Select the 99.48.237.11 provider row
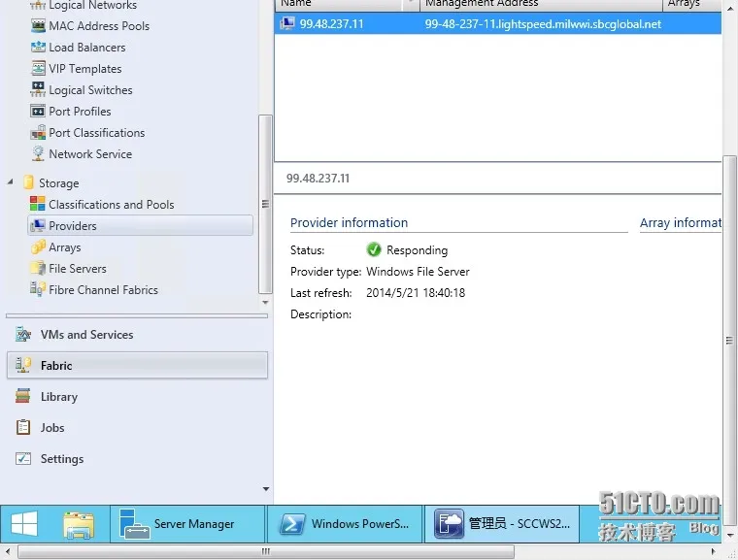This screenshot has height=560, width=738. coord(498,23)
